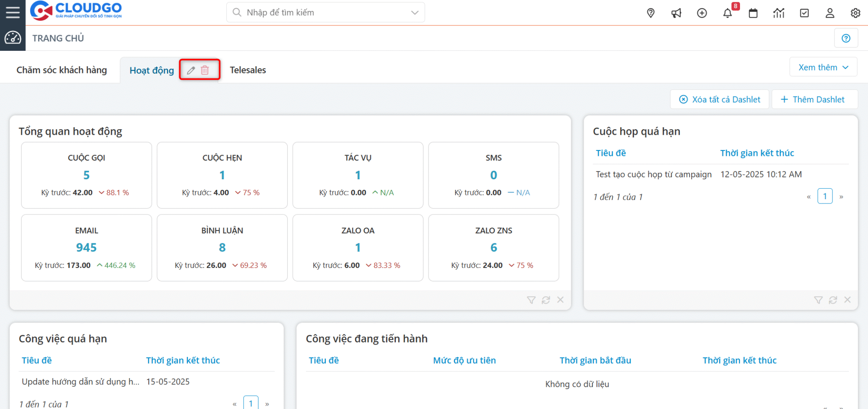Expand the search box dropdown arrow
Viewport: 868px width, 409px height.
(x=415, y=13)
